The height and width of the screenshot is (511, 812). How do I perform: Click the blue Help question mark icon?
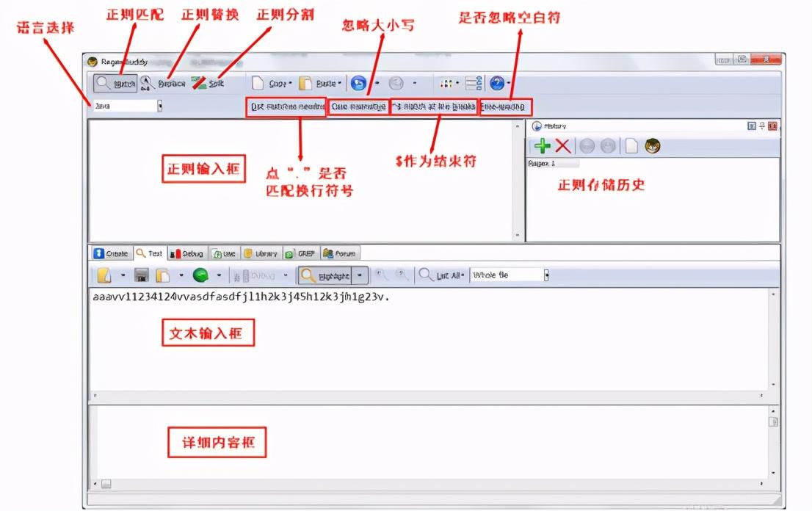(497, 84)
